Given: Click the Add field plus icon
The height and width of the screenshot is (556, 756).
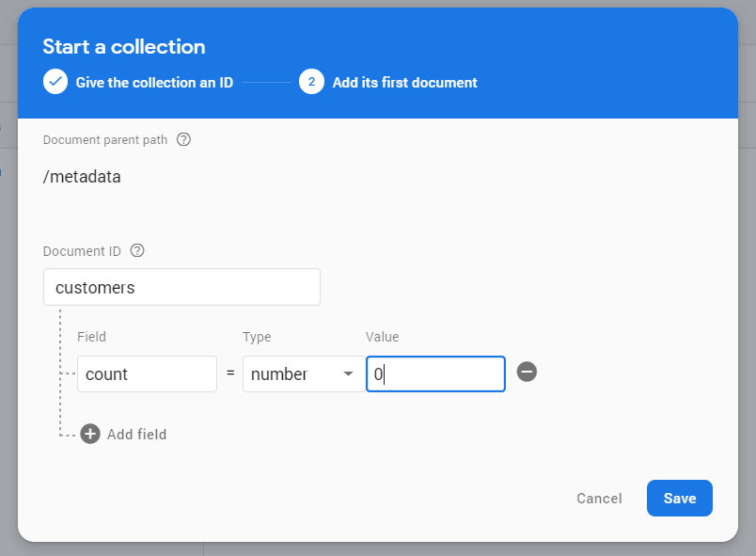Looking at the screenshot, I should 90,434.
